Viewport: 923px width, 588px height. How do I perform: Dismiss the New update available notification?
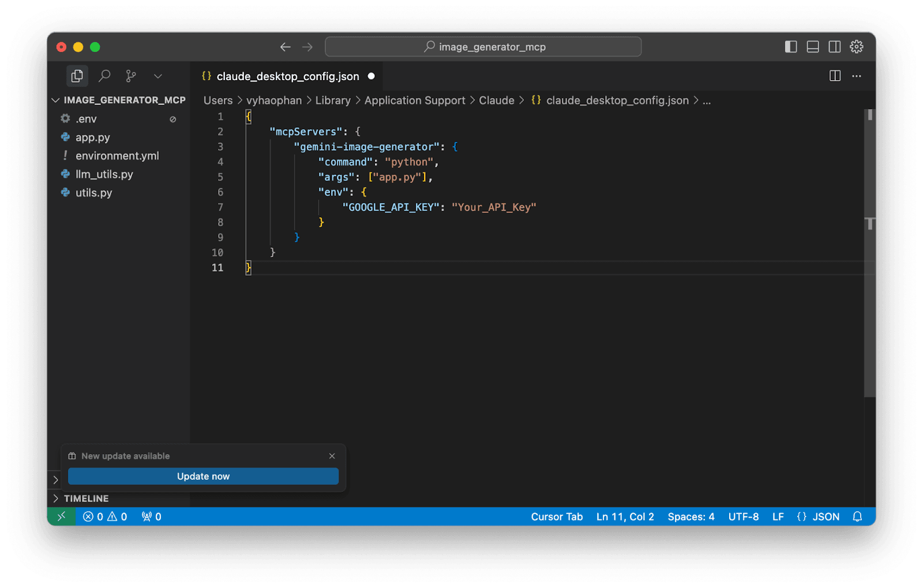332,456
